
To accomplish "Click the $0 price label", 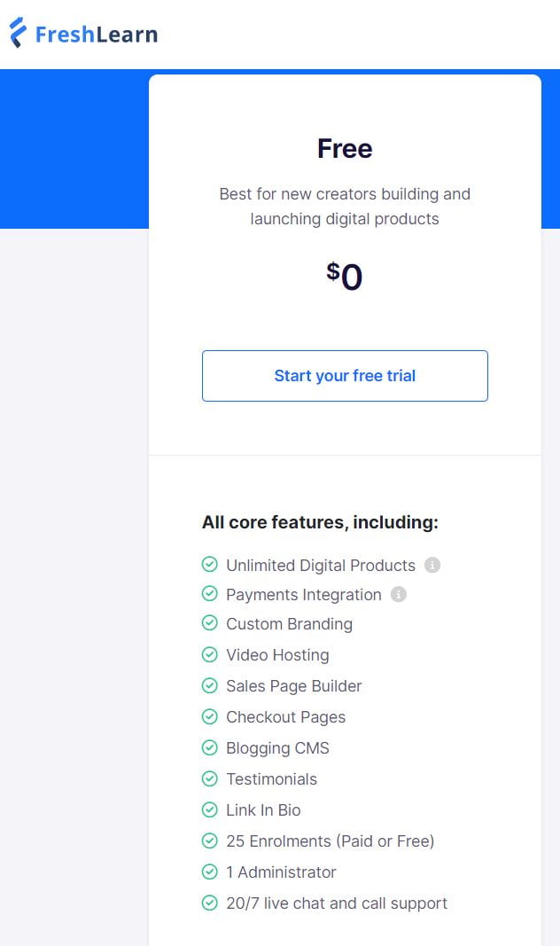I will pos(345,276).
